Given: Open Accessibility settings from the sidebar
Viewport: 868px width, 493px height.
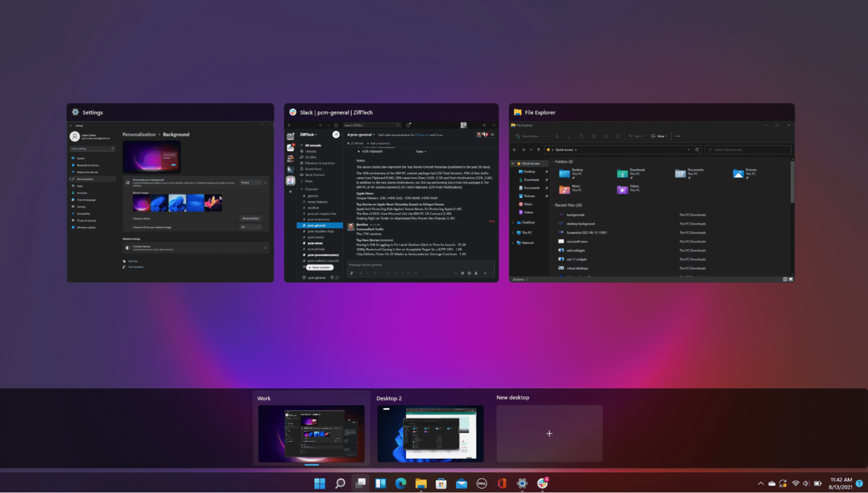Looking at the screenshot, I should click(x=83, y=214).
